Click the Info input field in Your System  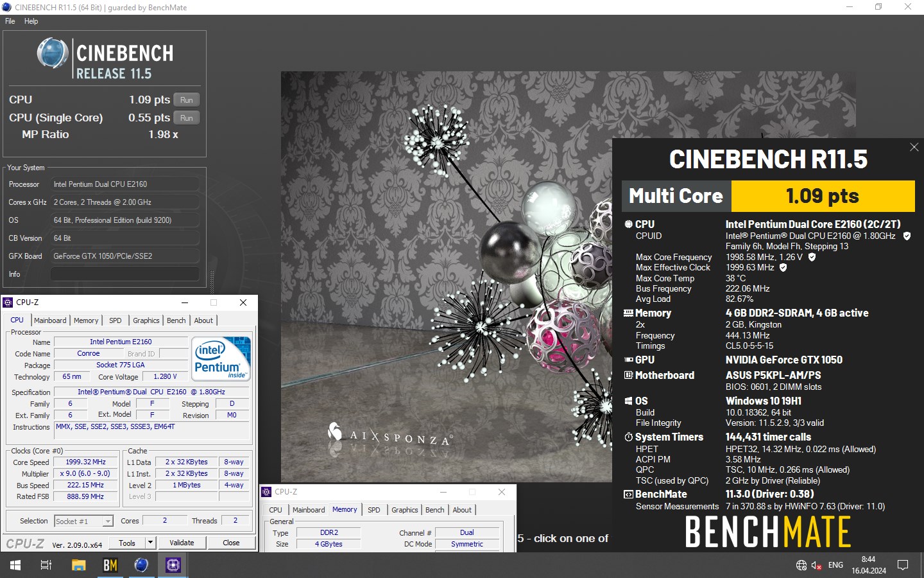pos(124,274)
